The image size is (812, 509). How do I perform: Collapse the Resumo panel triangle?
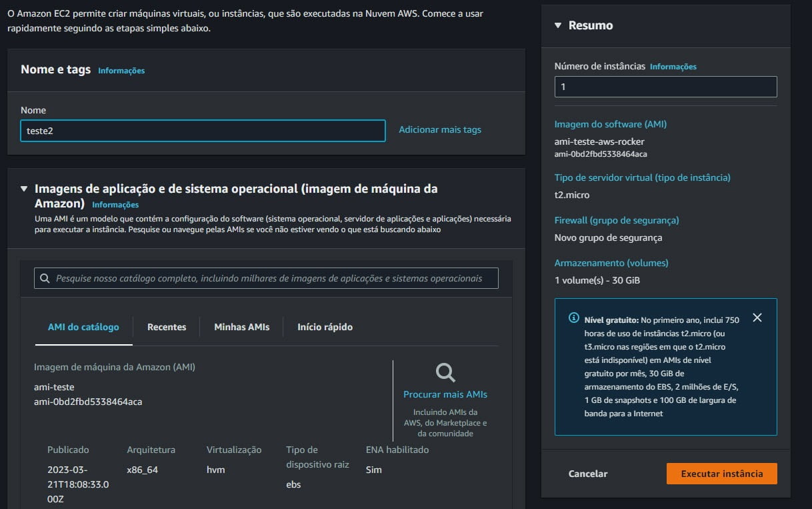[558, 25]
